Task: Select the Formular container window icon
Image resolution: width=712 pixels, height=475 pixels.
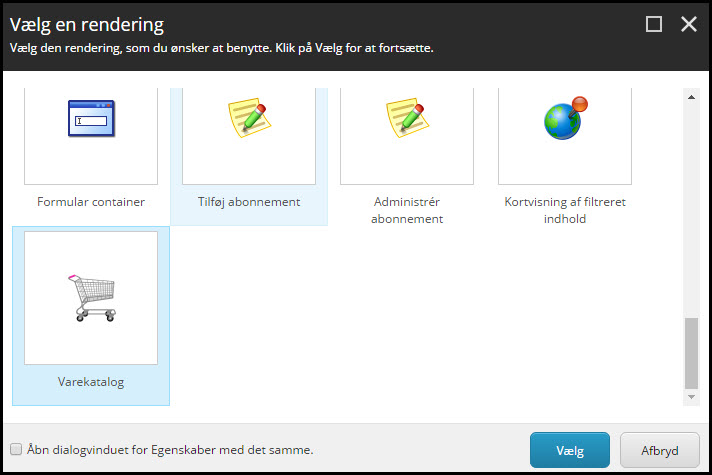Action: point(91,118)
